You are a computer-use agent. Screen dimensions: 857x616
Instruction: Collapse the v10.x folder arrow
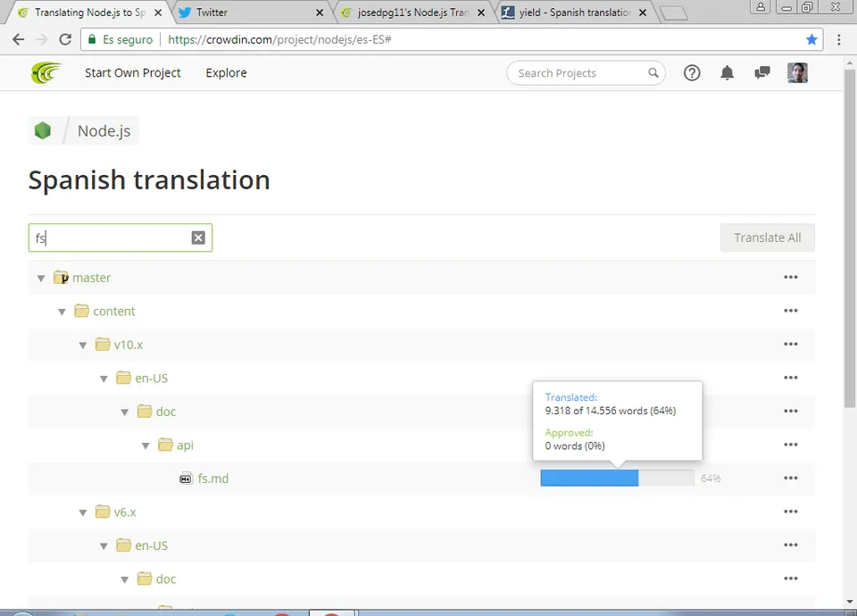click(82, 345)
